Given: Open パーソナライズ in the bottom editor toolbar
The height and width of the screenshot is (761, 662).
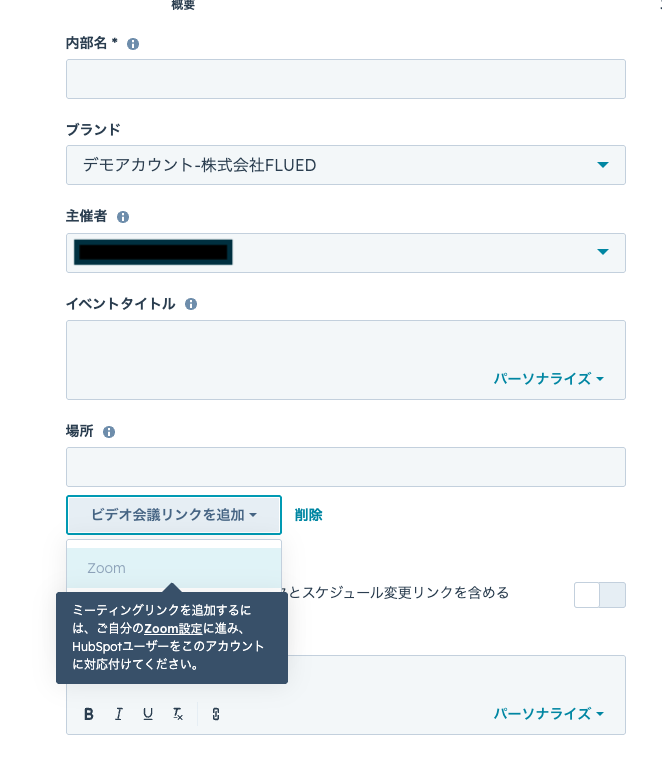Looking at the screenshot, I should (x=548, y=714).
